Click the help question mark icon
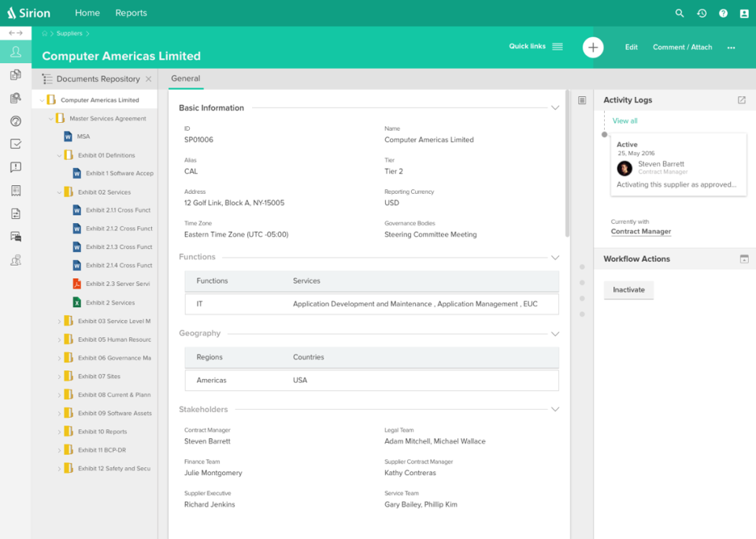Viewport: 756px width, 539px height. click(x=723, y=13)
